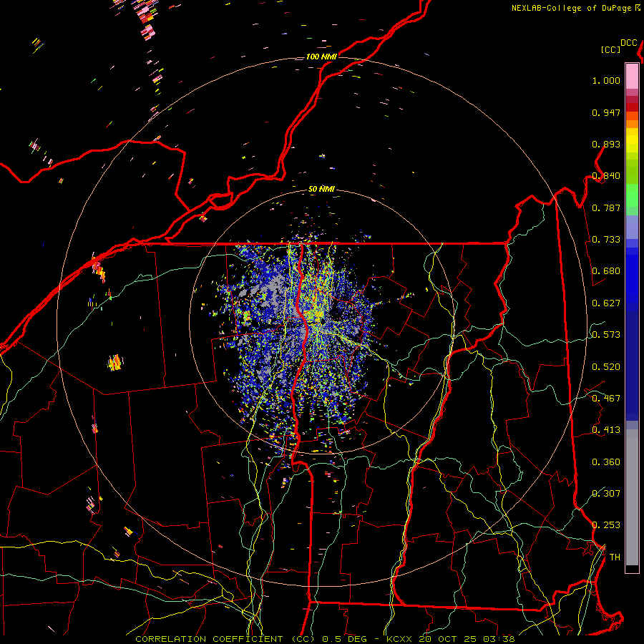Click the 03:38 timestamp
Screen dimensions: 644x644
click(499, 639)
